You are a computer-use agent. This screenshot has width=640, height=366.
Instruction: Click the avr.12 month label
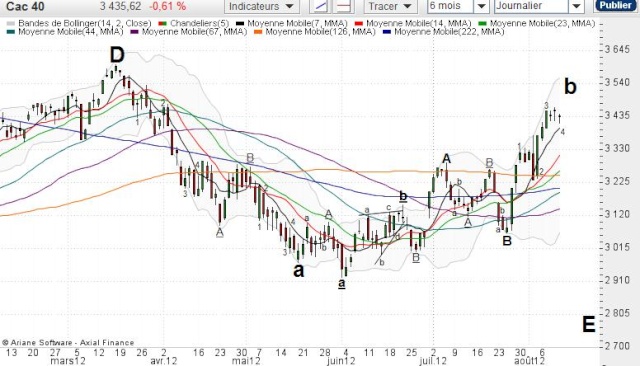[x=164, y=361]
